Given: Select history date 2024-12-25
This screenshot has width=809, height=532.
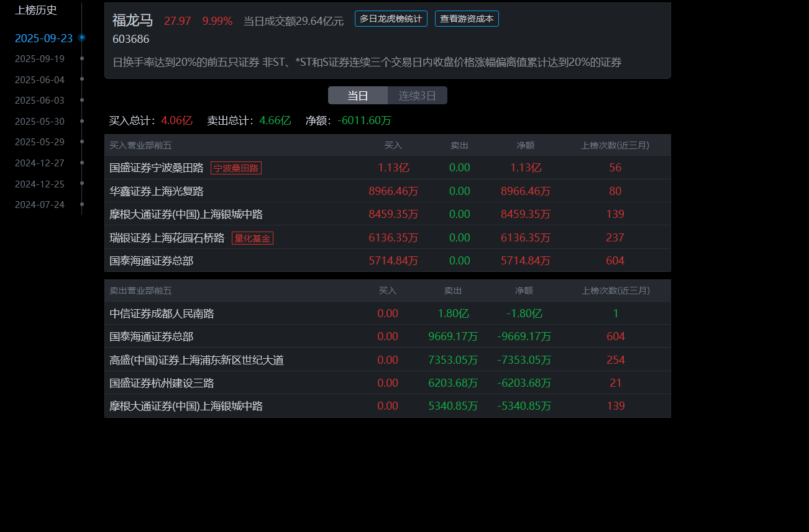Looking at the screenshot, I should (x=40, y=184).
